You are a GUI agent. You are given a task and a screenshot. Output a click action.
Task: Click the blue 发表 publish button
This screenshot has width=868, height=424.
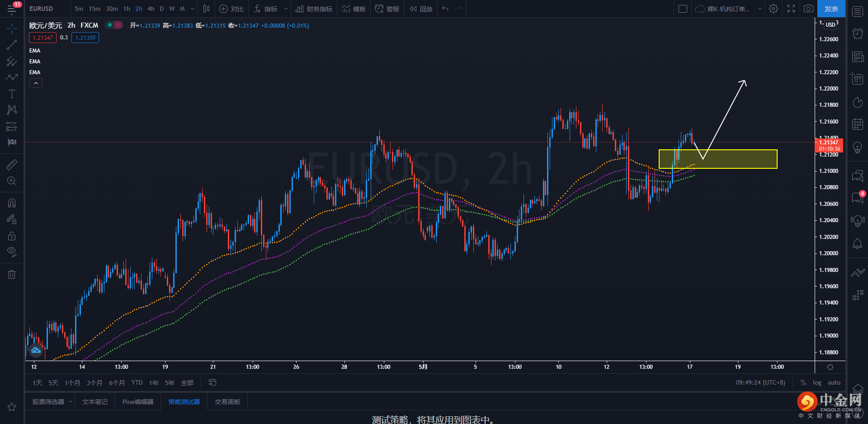tap(831, 9)
